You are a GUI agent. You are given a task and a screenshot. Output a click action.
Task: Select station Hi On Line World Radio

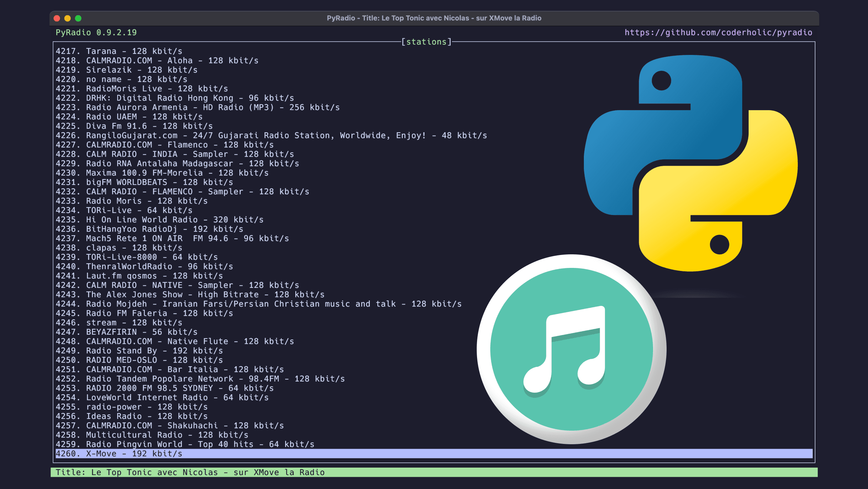point(159,219)
